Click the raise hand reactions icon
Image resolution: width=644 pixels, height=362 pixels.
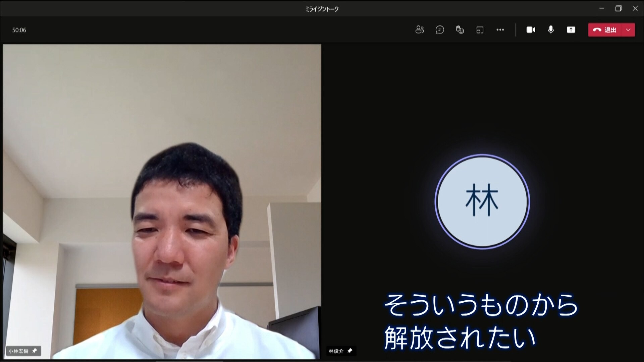(460, 30)
